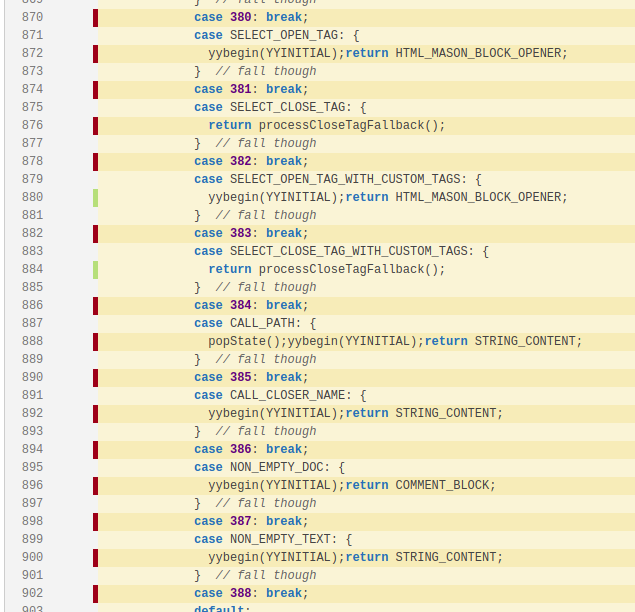Click line number 879
Image resolution: width=635 pixels, height=612 pixels.
[x=32, y=179]
